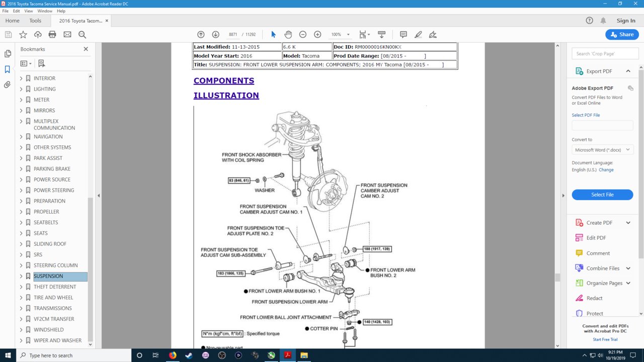Click the scrolling mode toolbar icon
This screenshot has width=644, height=362.
tap(381, 35)
